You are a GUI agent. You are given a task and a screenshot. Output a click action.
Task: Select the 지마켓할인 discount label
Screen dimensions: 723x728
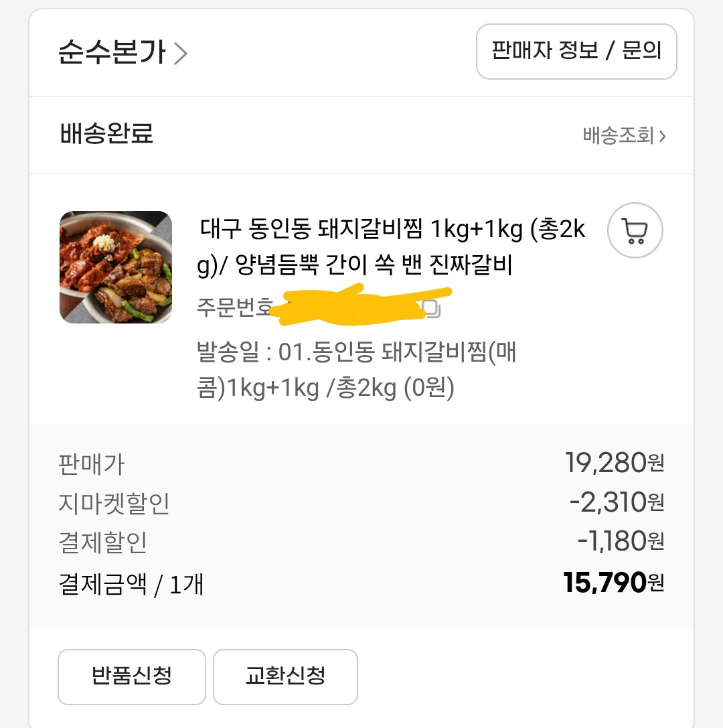pos(114,503)
